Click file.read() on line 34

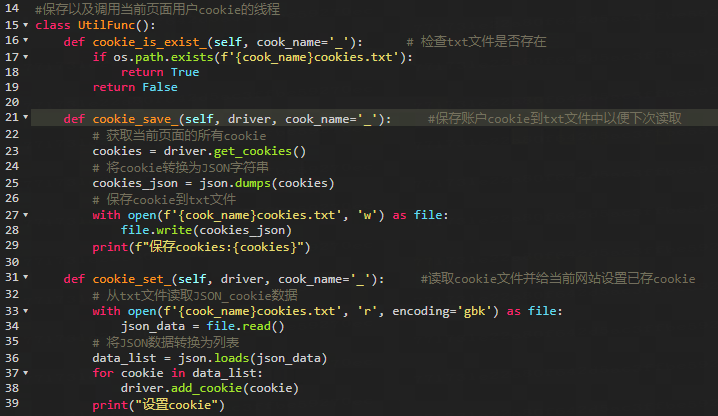click(245, 327)
